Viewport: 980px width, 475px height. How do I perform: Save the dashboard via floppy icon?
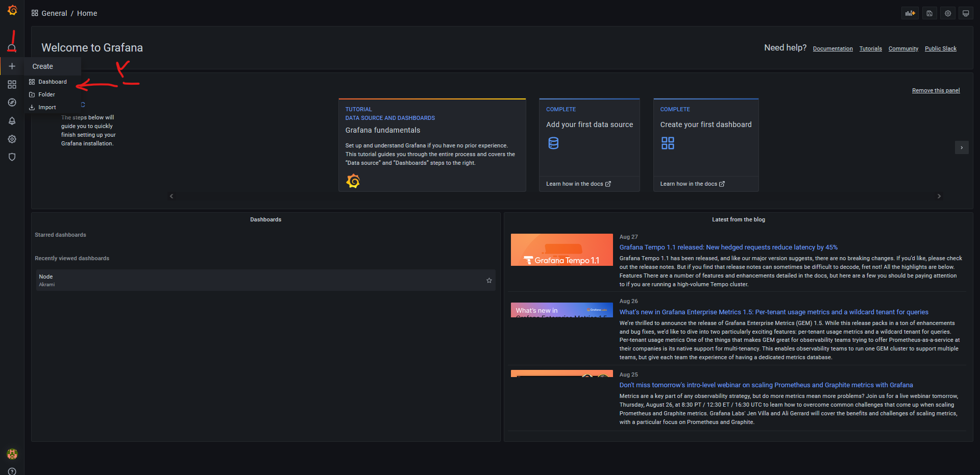[x=929, y=13]
